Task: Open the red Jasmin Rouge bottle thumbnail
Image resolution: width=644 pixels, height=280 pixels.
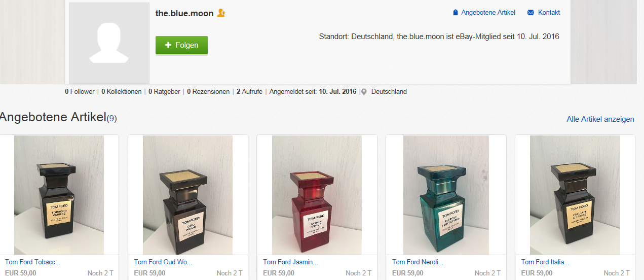Action: tap(317, 195)
